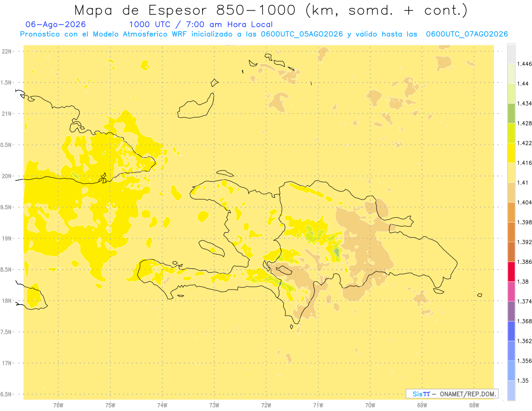Click the 1.398 colorbar value
Viewport: 532px width, 411px height.
pos(525,222)
